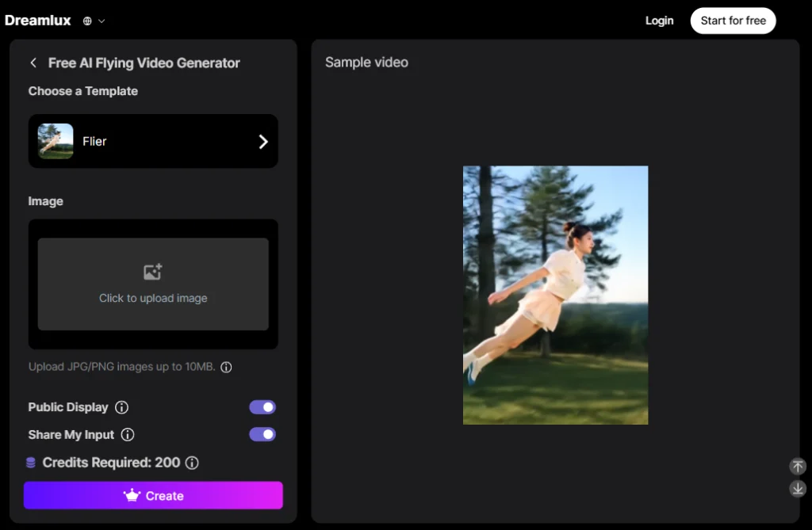Click the scroll-to-bottom arrow icon
Viewport: 812px width, 530px height.
point(798,489)
